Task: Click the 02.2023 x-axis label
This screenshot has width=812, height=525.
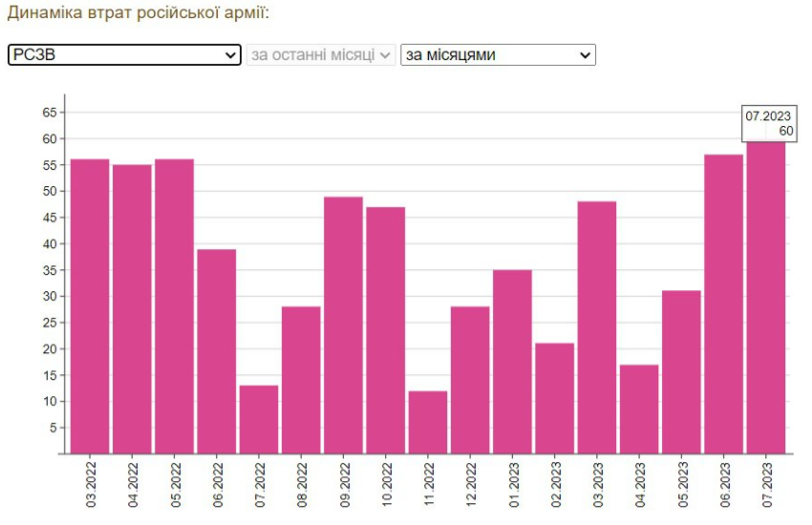Action: pyautogui.click(x=556, y=485)
